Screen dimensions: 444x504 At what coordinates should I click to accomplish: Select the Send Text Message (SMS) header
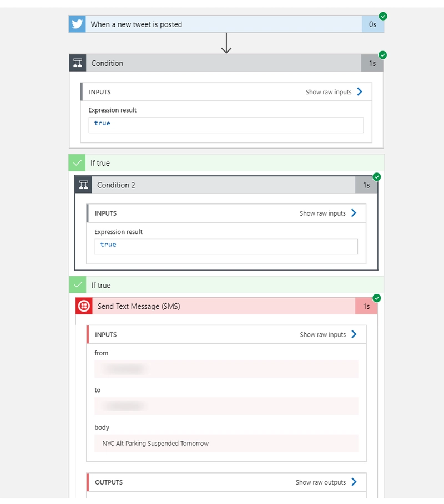(x=222, y=306)
